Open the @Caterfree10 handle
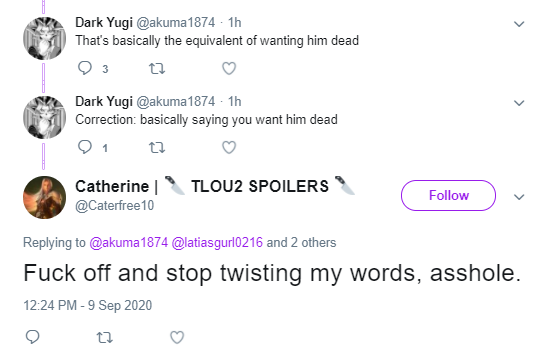554x364 pixels. [x=114, y=205]
